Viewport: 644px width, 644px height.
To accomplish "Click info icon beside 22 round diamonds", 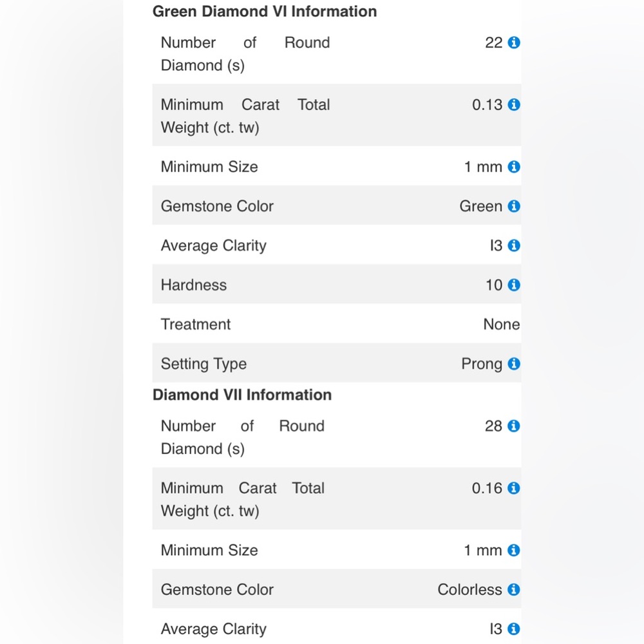I will (514, 43).
